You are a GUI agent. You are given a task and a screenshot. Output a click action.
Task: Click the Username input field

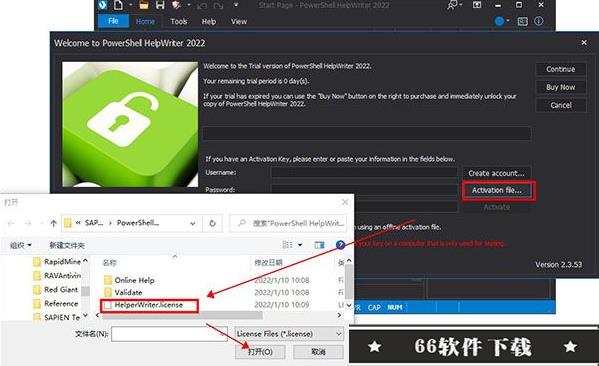coord(364,173)
